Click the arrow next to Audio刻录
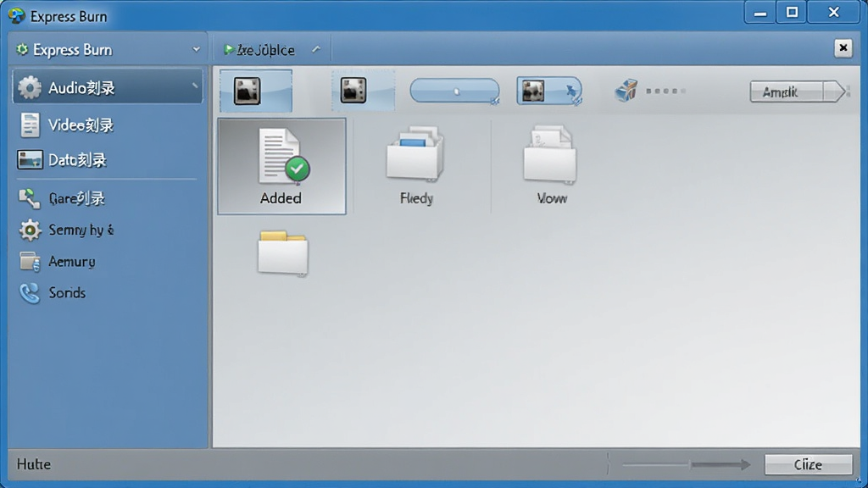The width and height of the screenshot is (868, 488). (195, 86)
